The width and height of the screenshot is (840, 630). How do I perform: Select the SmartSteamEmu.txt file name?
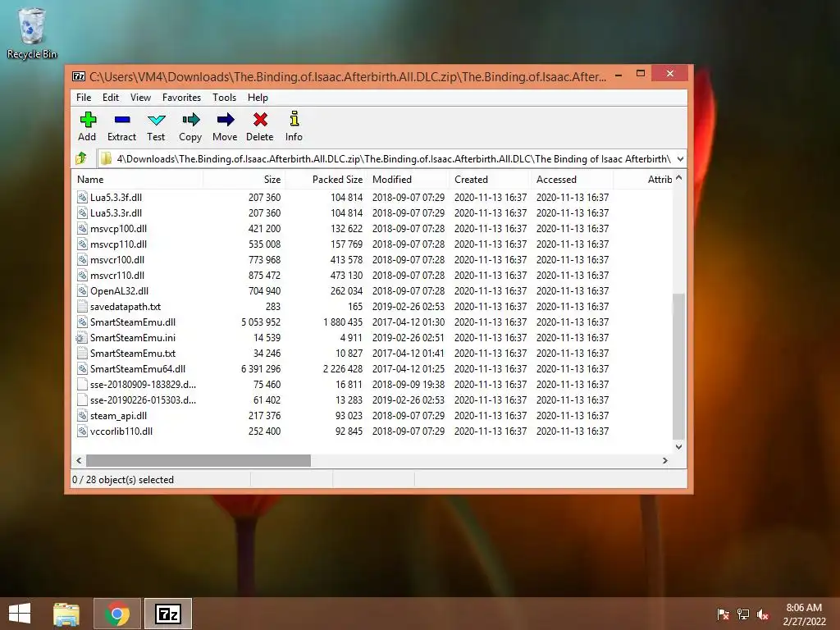click(133, 353)
